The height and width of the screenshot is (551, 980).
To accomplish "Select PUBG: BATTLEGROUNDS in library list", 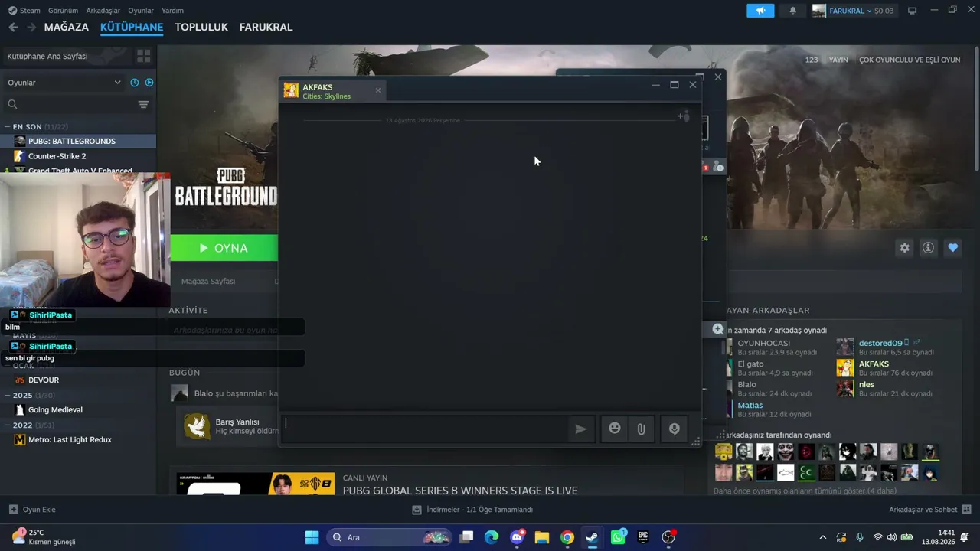I will (78, 141).
